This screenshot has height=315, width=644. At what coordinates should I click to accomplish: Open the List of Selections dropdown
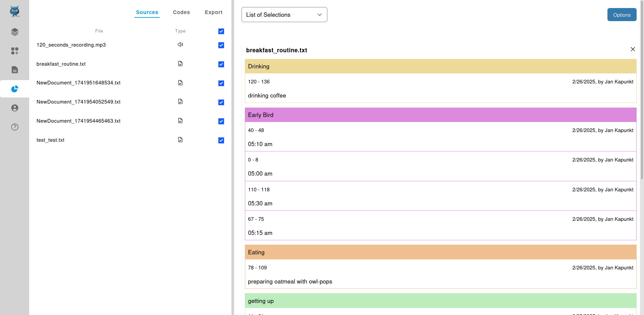coord(284,15)
